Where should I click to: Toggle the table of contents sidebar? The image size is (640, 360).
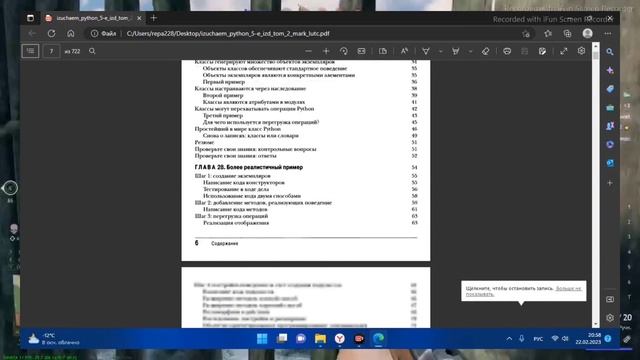click(31, 51)
